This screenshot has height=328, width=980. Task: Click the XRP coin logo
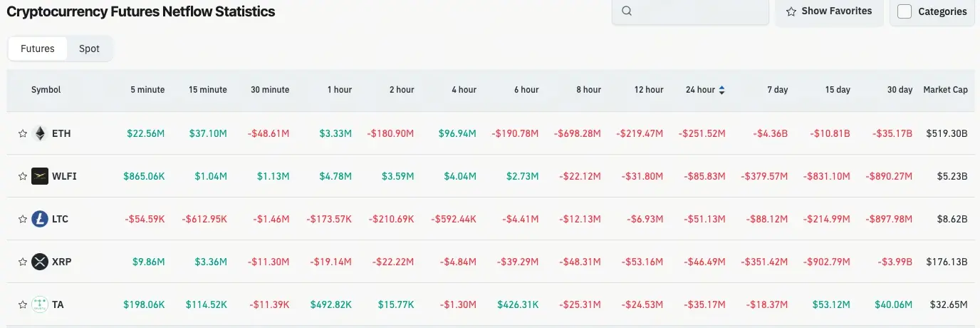[40, 262]
